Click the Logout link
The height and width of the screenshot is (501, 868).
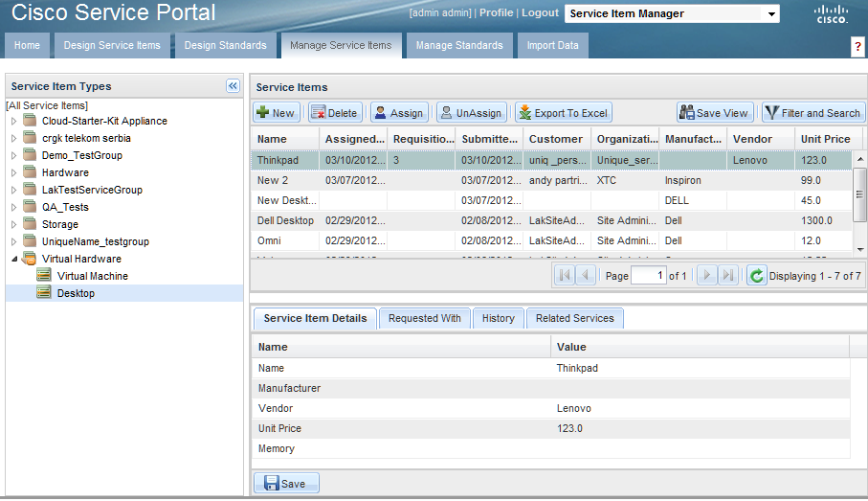coord(540,13)
